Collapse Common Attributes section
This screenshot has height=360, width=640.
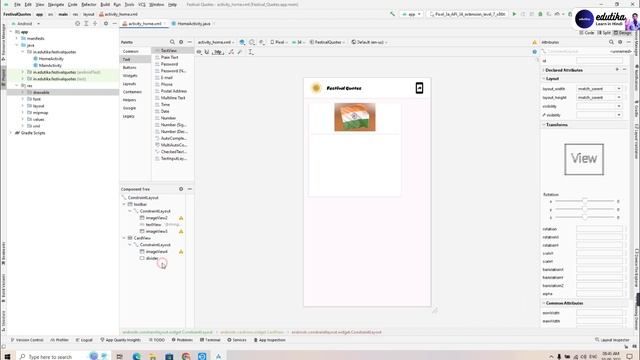(x=544, y=303)
